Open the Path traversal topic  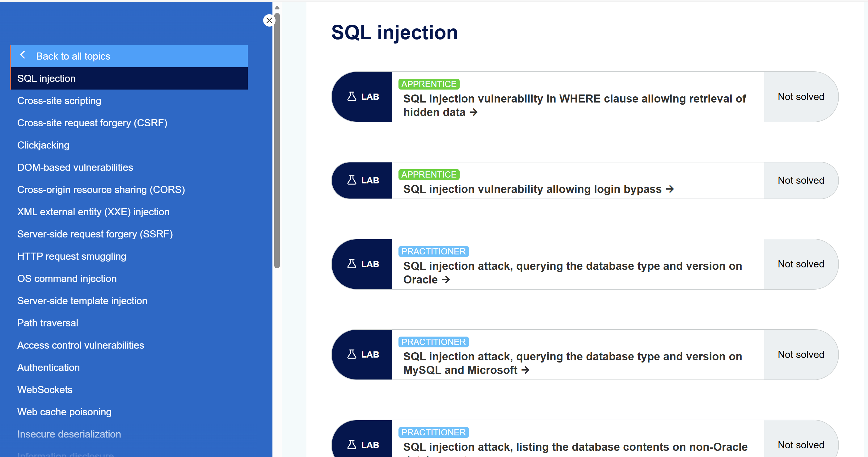pos(48,323)
